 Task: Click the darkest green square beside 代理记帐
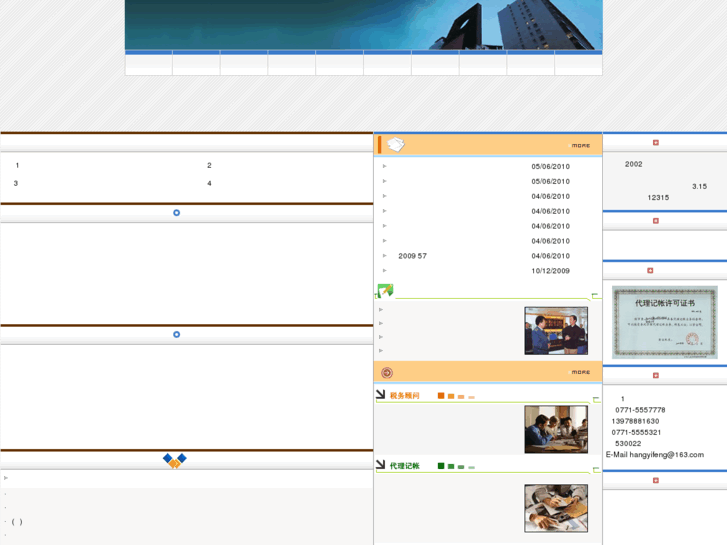tap(441, 466)
